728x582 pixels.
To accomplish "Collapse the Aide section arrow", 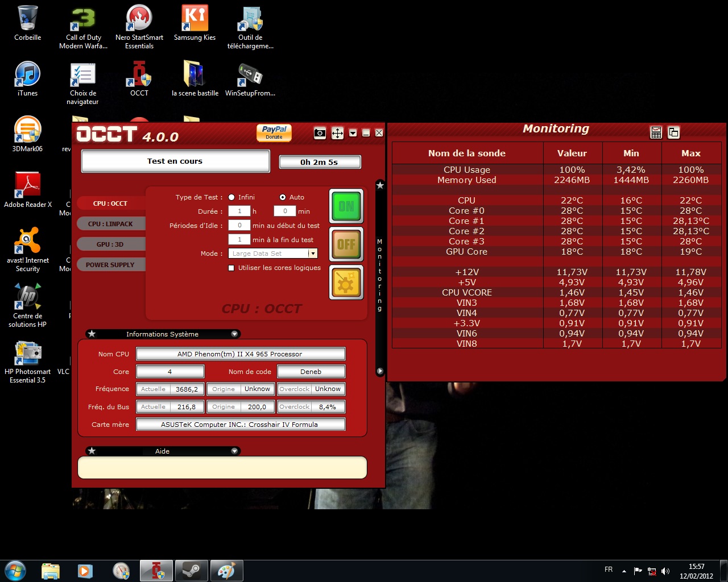I will click(234, 451).
